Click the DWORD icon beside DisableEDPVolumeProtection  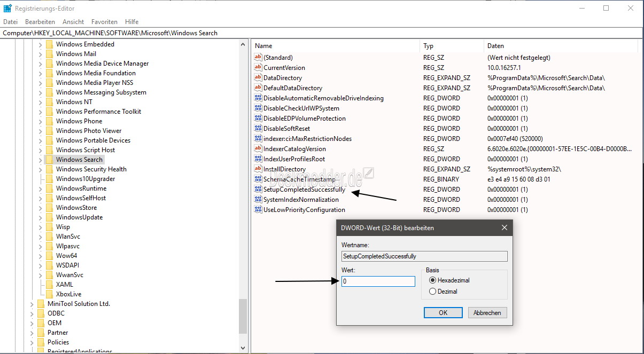coord(258,119)
